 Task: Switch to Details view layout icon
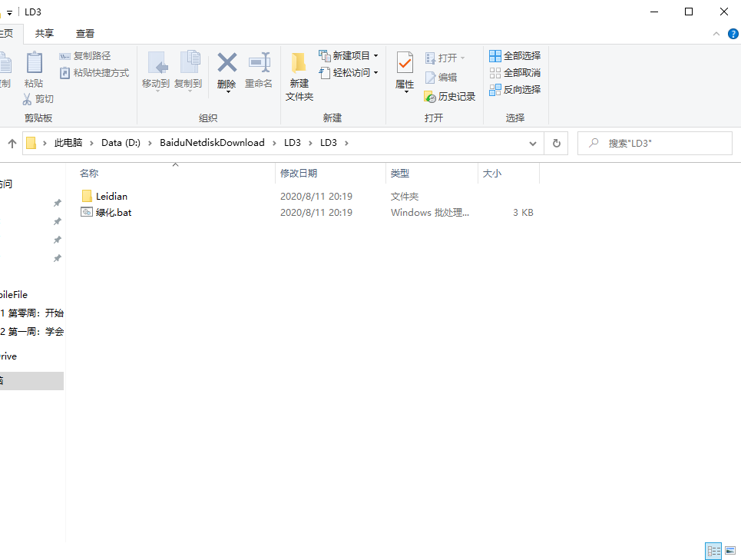(713, 551)
